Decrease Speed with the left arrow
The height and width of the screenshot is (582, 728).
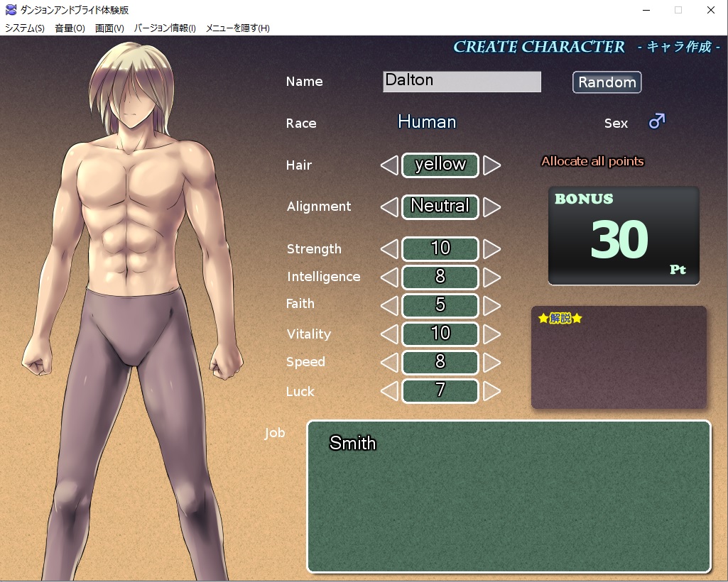pos(389,363)
